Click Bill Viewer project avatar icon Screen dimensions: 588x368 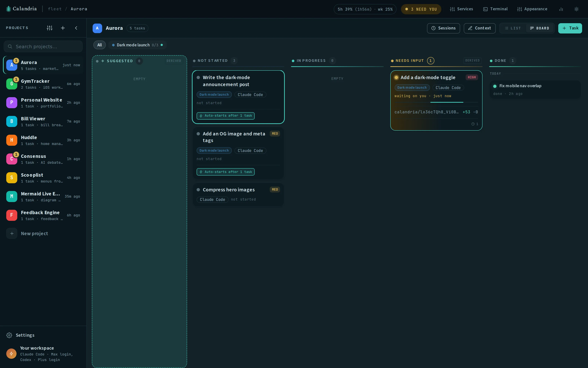coord(12,121)
